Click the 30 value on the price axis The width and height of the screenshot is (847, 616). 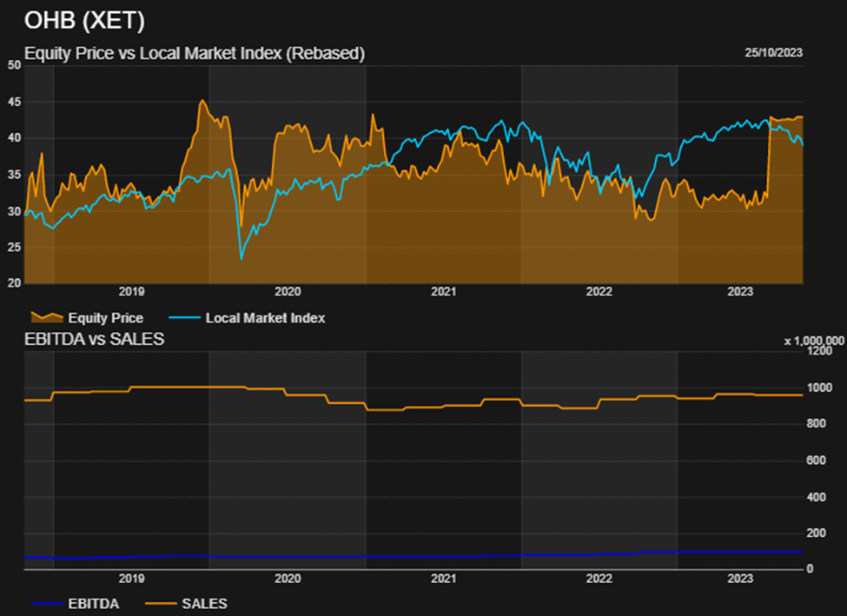(x=15, y=211)
